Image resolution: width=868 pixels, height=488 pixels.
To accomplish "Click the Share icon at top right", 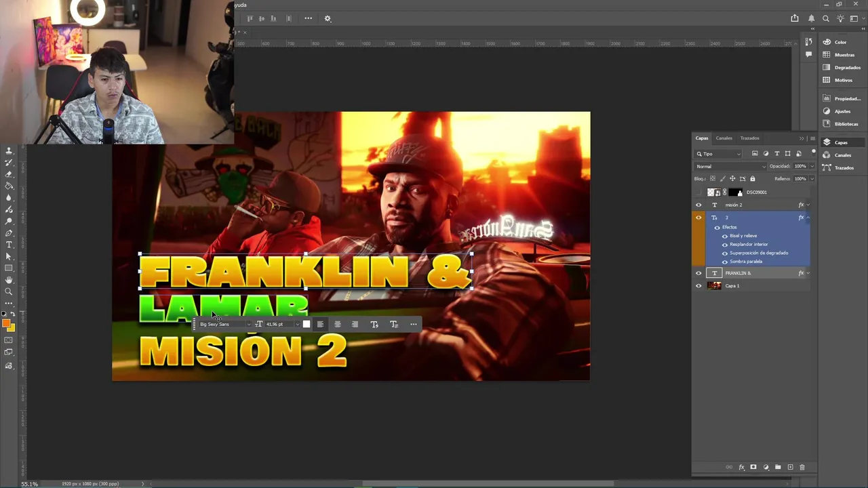I will tap(795, 18).
